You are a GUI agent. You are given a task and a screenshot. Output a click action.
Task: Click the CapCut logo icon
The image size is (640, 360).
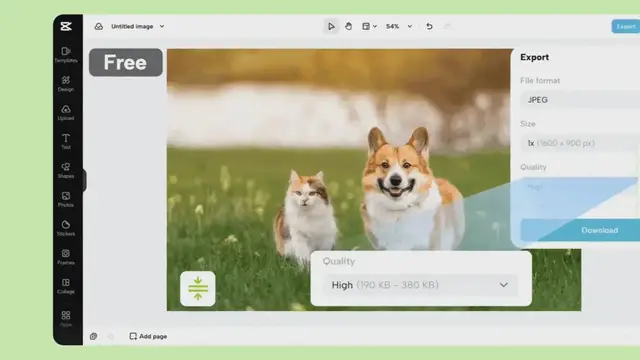66,26
